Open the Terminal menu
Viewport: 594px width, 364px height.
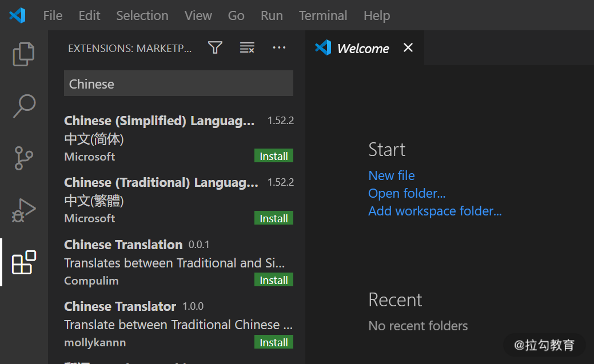[323, 15]
